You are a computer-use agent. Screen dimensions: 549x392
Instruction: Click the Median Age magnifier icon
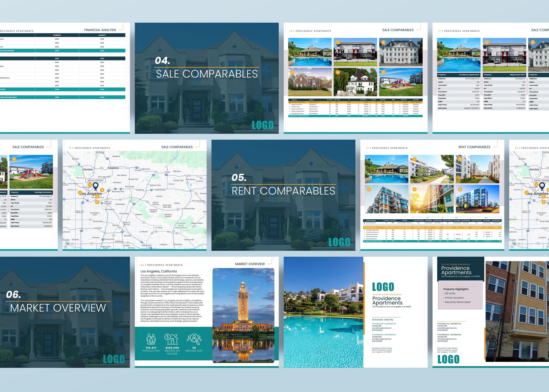pos(194,339)
